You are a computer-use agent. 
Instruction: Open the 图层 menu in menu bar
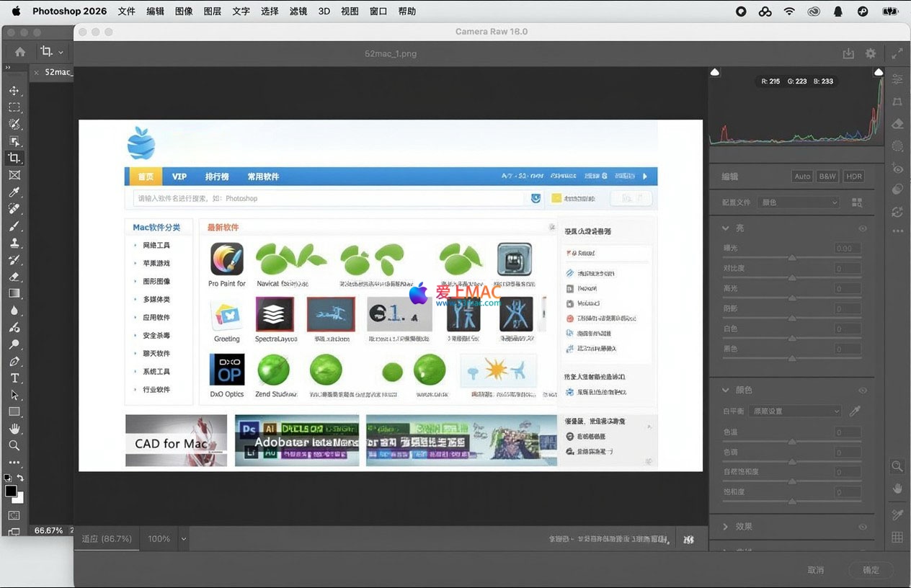tap(213, 12)
